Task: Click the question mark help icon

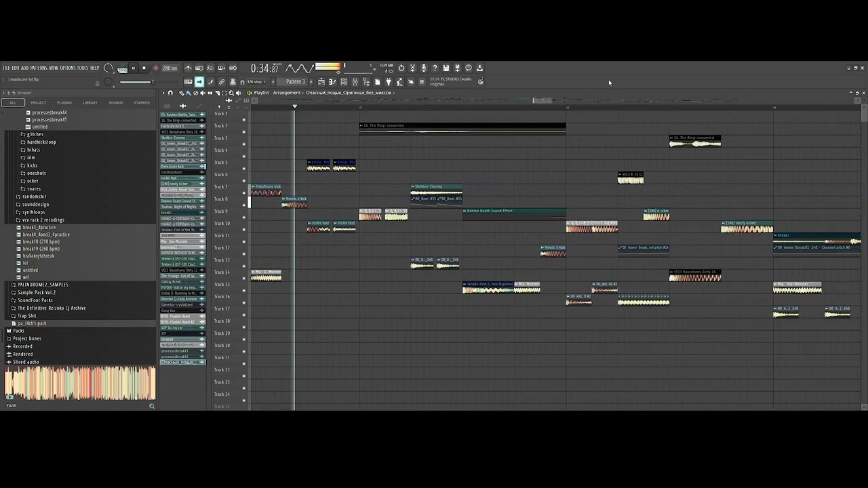Action: [435, 68]
